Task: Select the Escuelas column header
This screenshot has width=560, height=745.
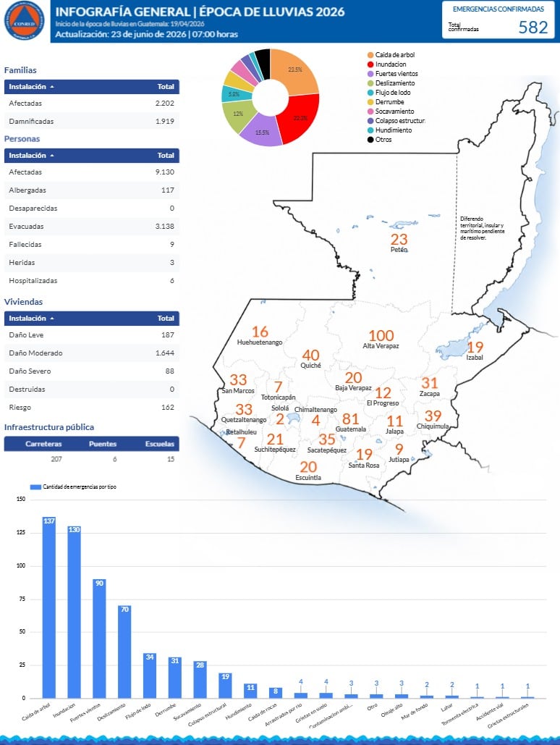Action: (160, 444)
